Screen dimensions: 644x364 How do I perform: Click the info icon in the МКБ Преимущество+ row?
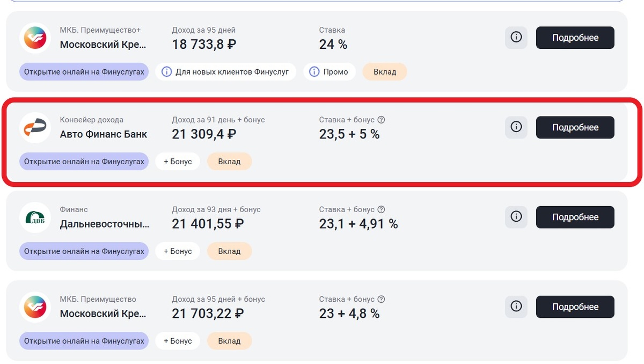click(516, 38)
